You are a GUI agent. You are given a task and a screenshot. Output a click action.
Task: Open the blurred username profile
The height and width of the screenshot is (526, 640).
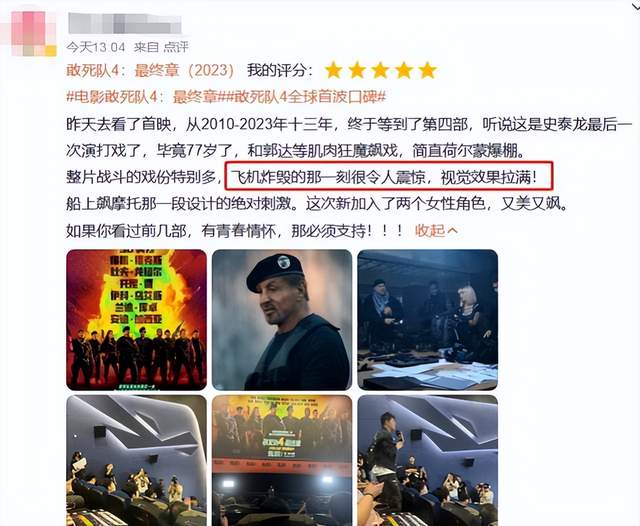pos(125,23)
